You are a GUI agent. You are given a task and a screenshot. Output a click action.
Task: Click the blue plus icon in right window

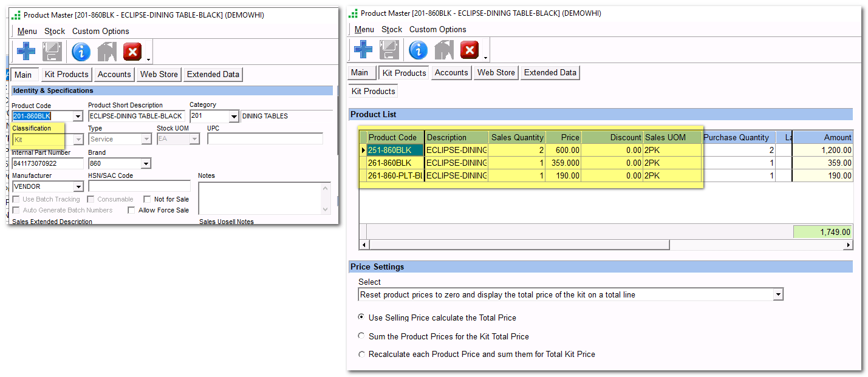click(363, 50)
